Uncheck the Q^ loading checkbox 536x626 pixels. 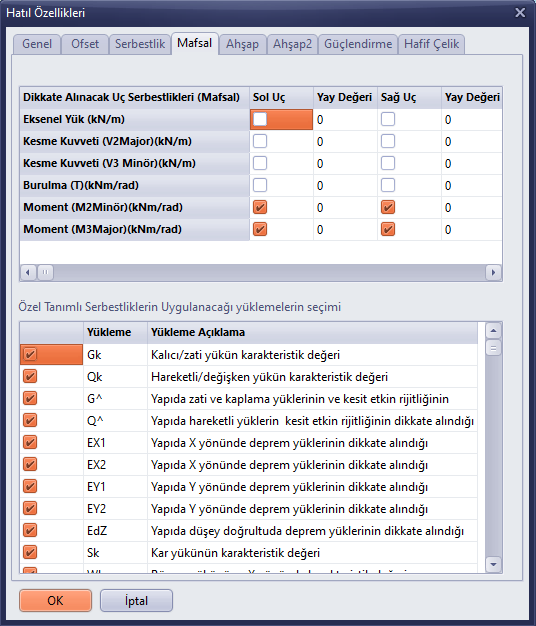(x=30, y=420)
